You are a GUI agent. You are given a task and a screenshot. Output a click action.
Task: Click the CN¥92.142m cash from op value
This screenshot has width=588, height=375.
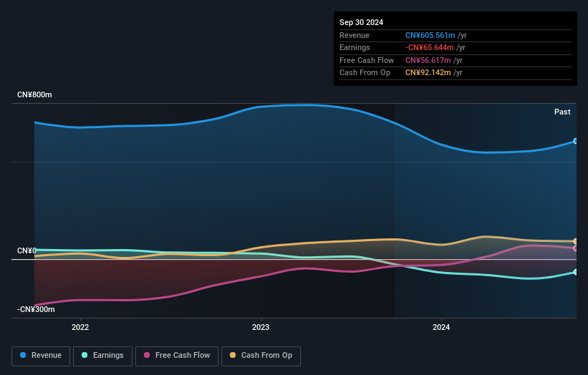(x=428, y=73)
